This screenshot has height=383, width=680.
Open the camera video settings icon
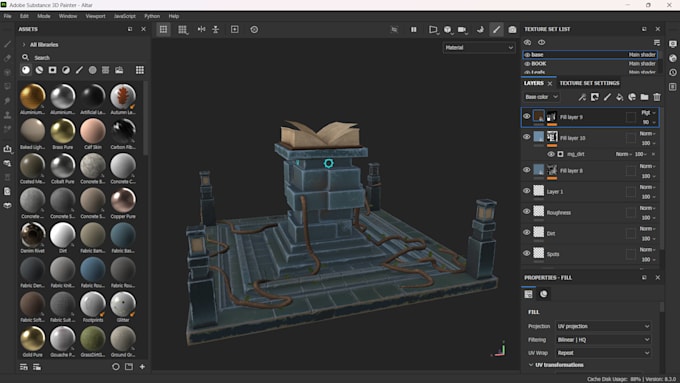[x=462, y=29]
